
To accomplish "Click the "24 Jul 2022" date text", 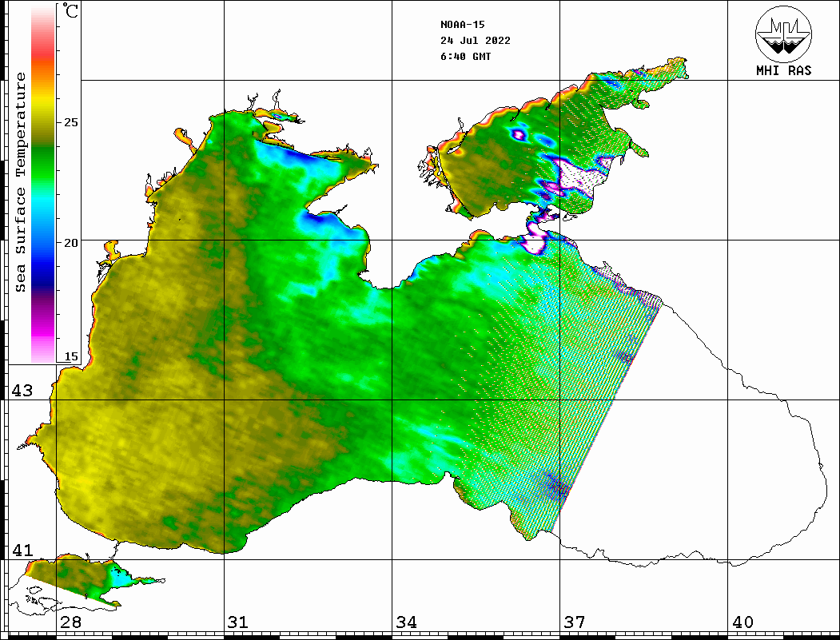I will [x=476, y=41].
